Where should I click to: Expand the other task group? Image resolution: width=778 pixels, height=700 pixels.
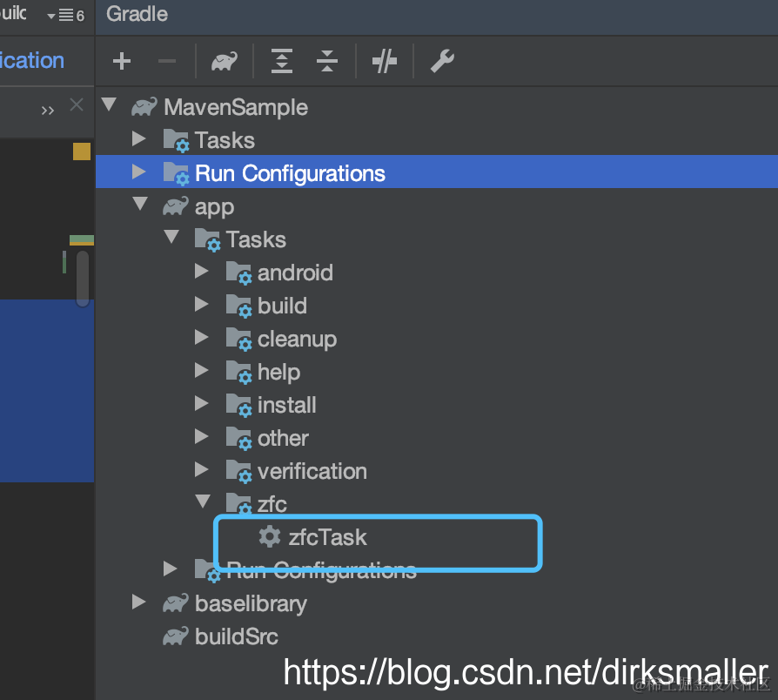point(201,436)
